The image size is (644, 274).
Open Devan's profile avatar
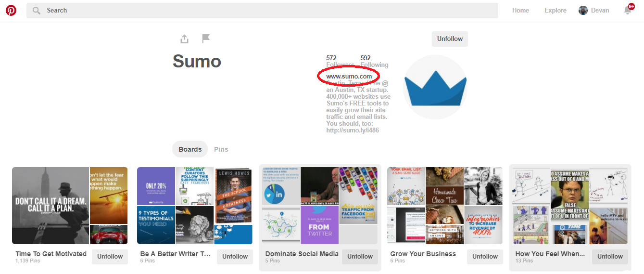[x=583, y=10]
